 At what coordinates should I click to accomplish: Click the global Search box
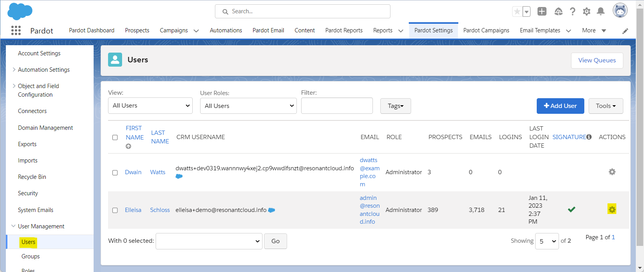click(x=303, y=11)
